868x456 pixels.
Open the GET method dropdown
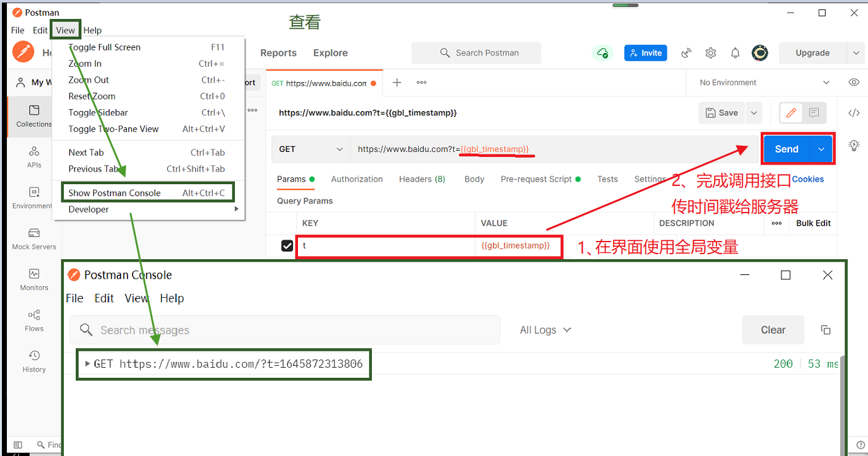(x=311, y=149)
